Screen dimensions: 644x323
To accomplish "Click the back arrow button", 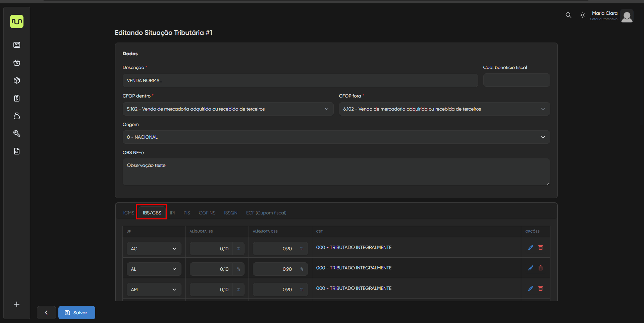I will pos(46,313).
